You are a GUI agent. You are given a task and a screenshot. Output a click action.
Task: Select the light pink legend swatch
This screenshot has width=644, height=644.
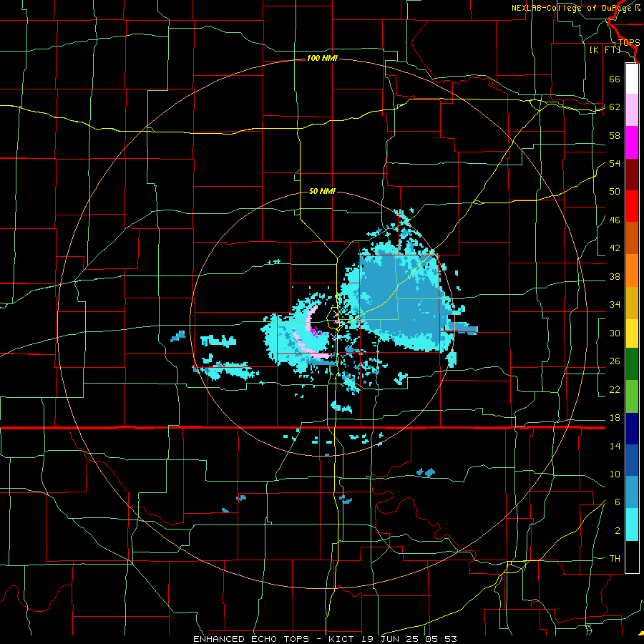(632, 109)
